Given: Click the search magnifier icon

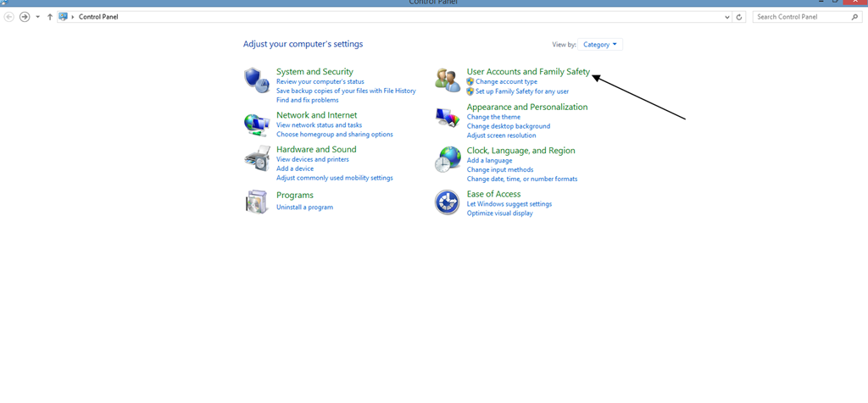Looking at the screenshot, I should 854,17.
